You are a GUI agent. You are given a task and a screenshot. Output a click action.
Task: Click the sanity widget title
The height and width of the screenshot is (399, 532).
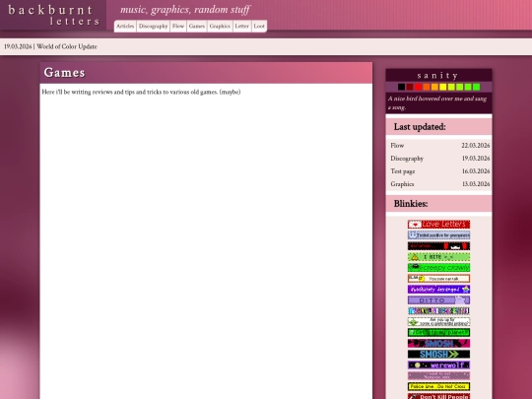click(x=438, y=75)
